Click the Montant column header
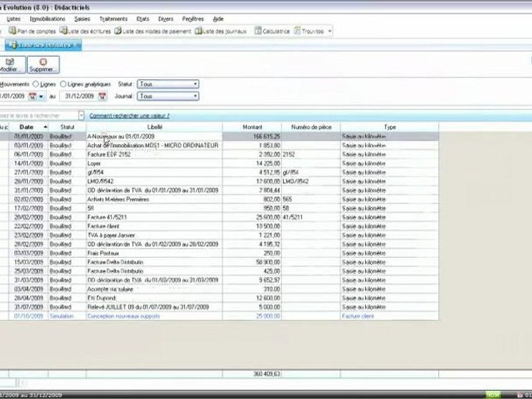The height and width of the screenshot is (399, 532). point(252,127)
